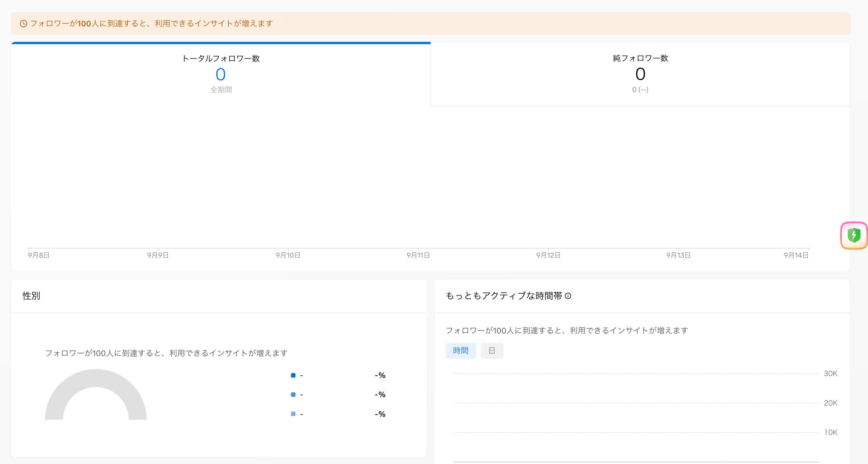Click the orange banner follower insight message
Screen dimensions: 868x464
click(151, 23)
